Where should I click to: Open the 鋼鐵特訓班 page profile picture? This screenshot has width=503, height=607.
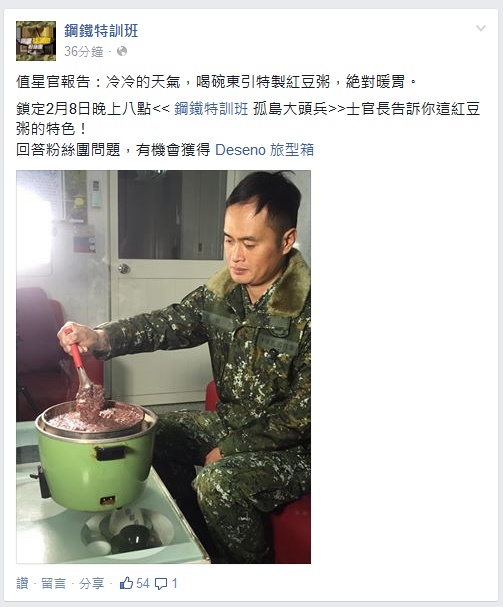(36, 41)
